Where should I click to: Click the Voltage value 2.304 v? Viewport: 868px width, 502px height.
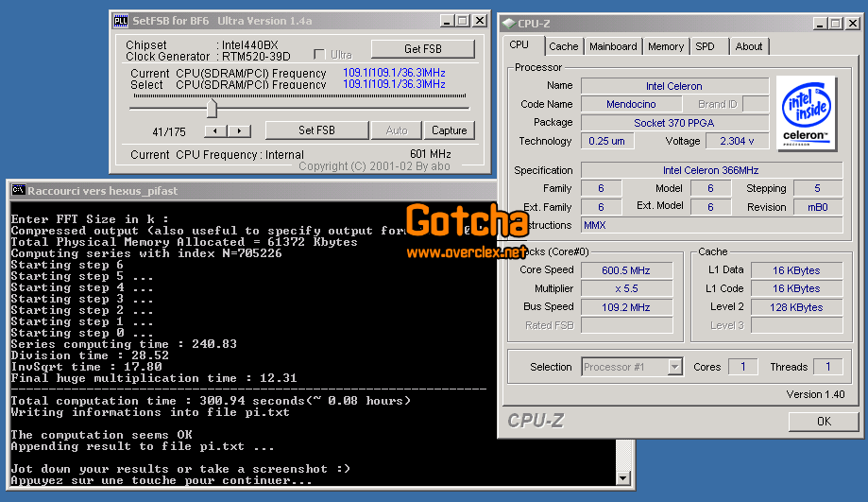(737, 141)
